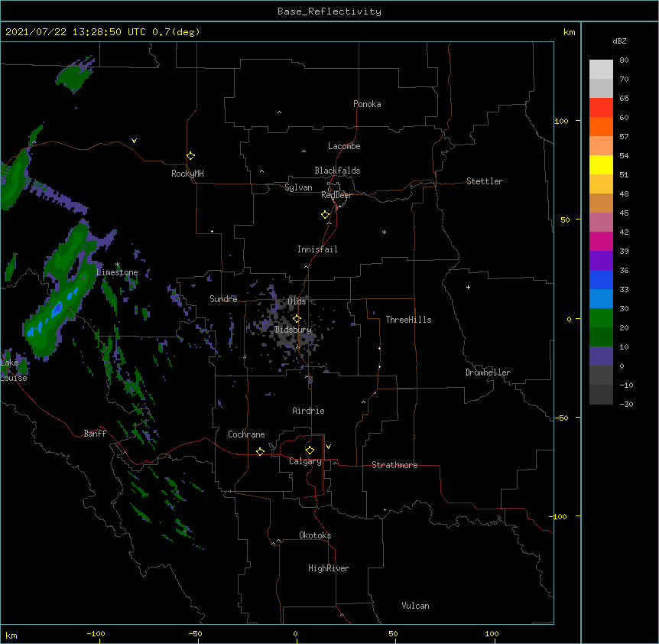
Task: Click the Strathmore label
Action: click(394, 465)
